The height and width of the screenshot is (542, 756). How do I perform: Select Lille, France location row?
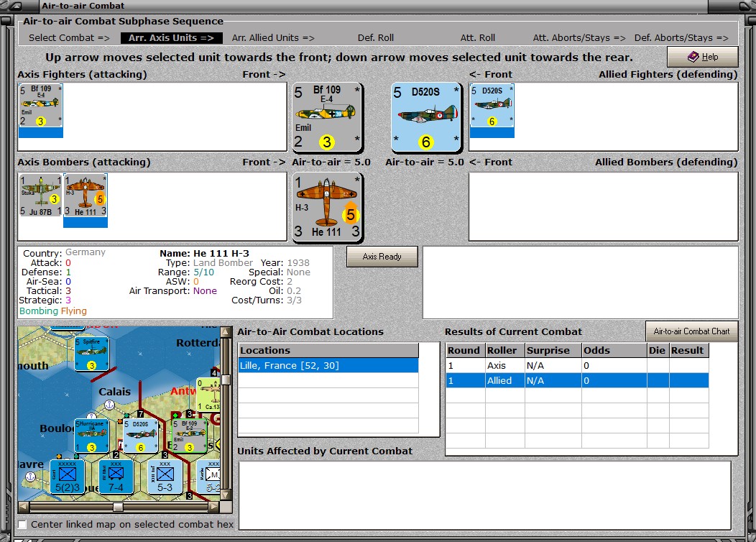328,365
